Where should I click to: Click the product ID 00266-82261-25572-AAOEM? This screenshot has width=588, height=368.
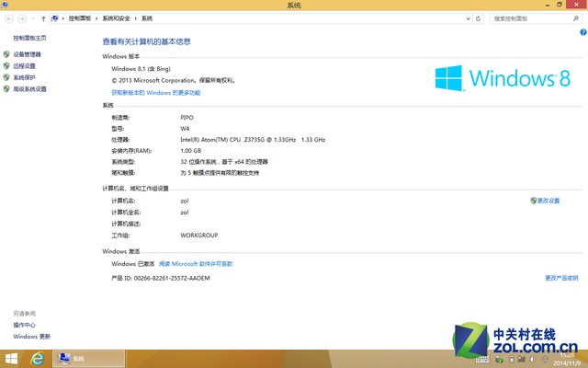[x=172, y=278]
